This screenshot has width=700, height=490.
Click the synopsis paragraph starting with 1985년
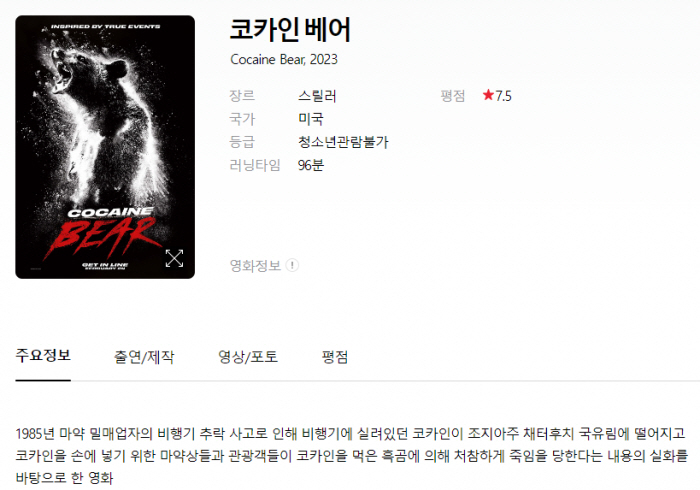352,456
